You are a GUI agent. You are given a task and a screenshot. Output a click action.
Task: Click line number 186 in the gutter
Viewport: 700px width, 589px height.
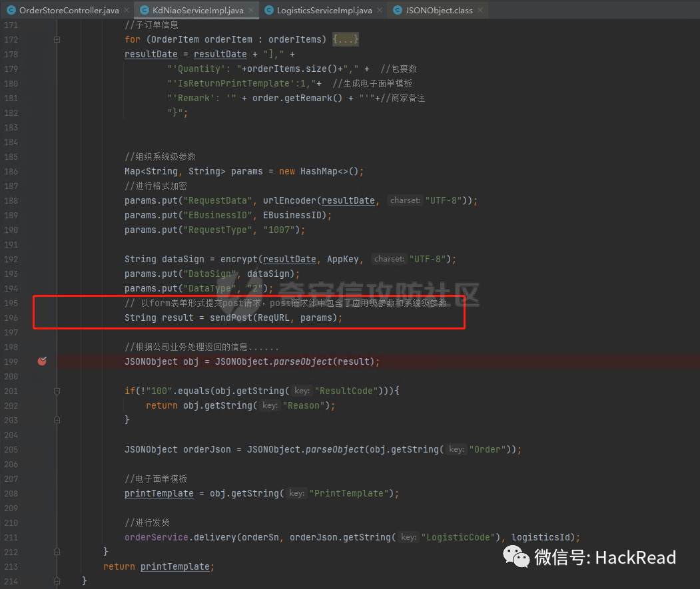pos(11,171)
